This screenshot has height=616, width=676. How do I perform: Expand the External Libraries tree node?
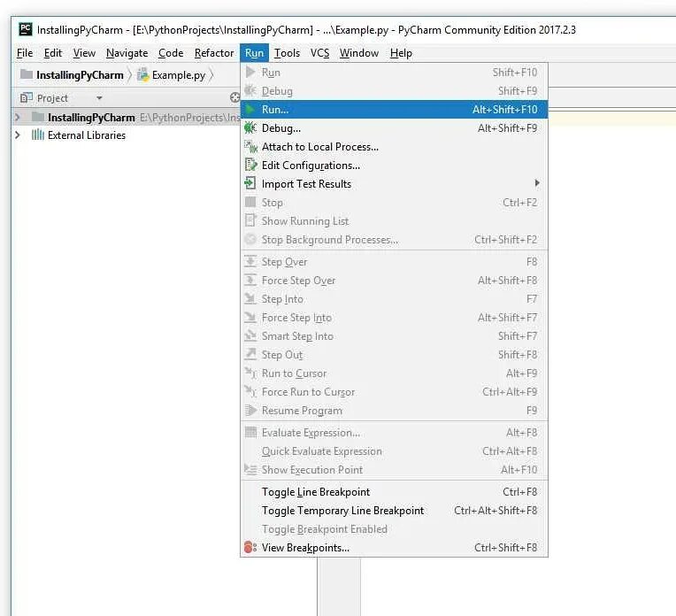[17, 135]
